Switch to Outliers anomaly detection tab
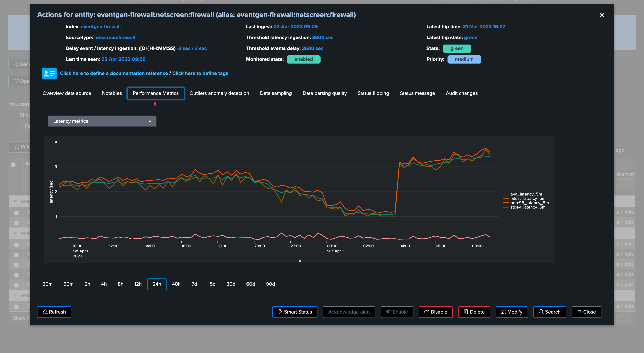 219,93
